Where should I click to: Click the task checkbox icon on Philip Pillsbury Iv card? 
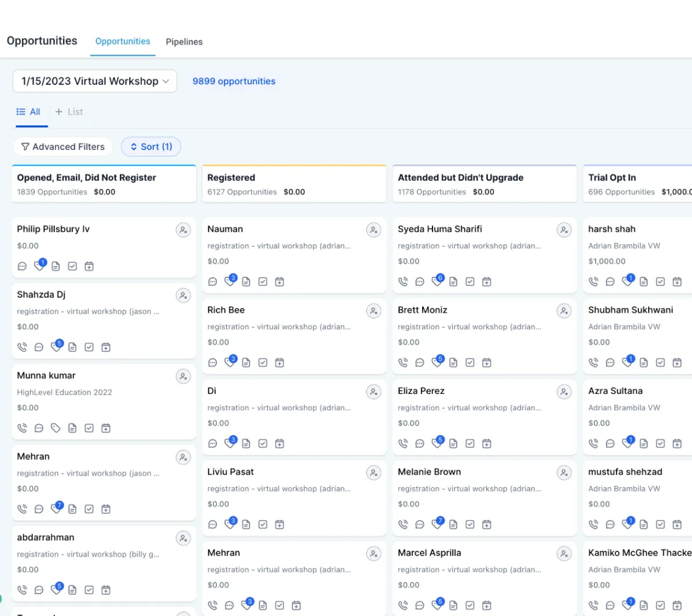(72, 266)
